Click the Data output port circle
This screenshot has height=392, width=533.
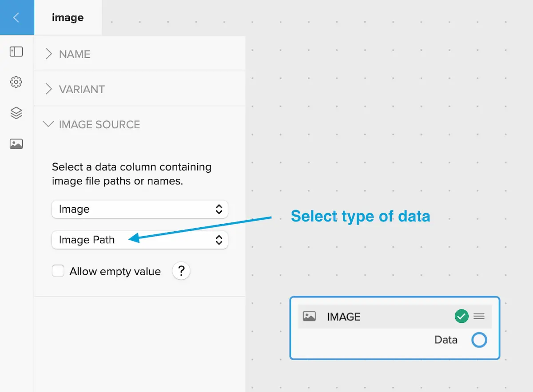[479, 340]
